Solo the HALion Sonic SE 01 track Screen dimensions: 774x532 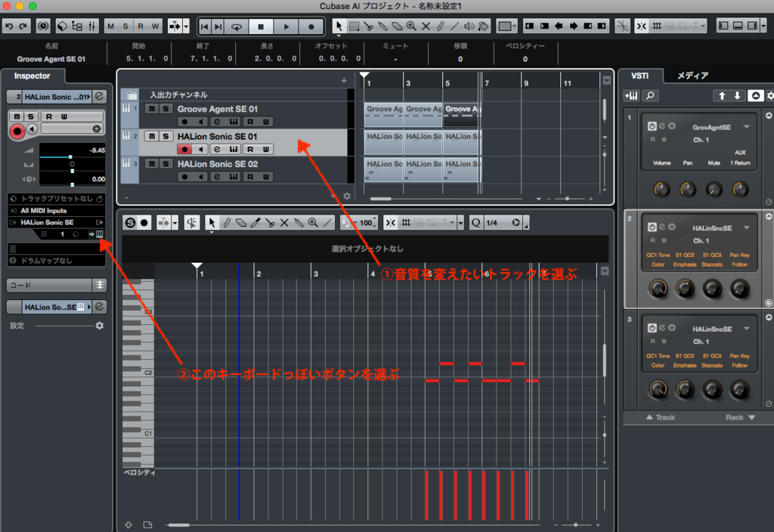(x=166, y=136)
